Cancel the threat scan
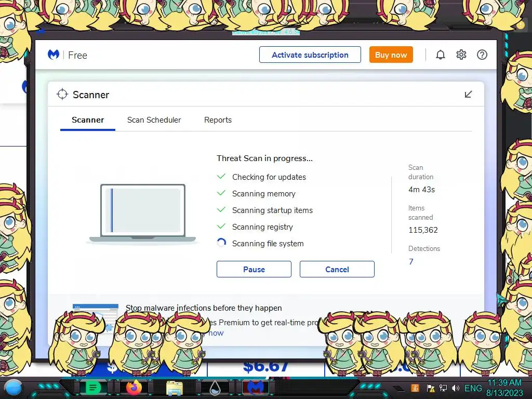This screenshot has width=532, height=399. (337, 269)
